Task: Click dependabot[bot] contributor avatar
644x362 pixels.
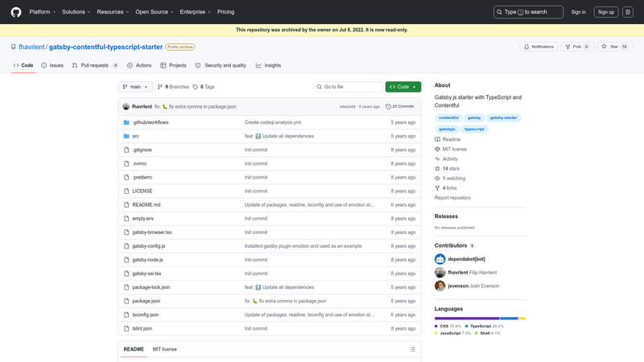Action: point(440,259)
